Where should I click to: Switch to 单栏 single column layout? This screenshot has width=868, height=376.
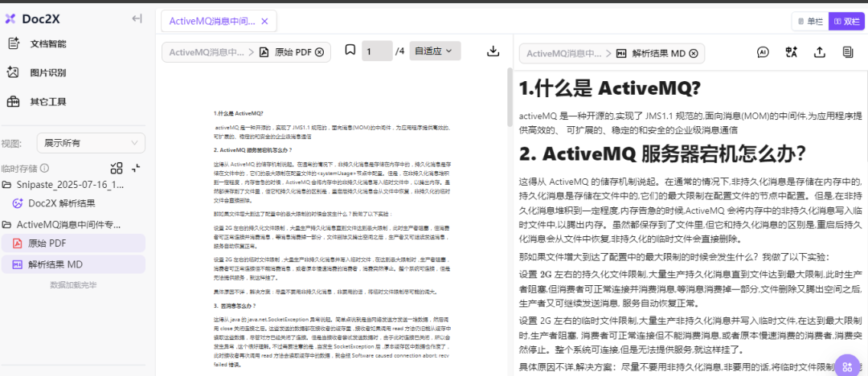tap(810, 21)
